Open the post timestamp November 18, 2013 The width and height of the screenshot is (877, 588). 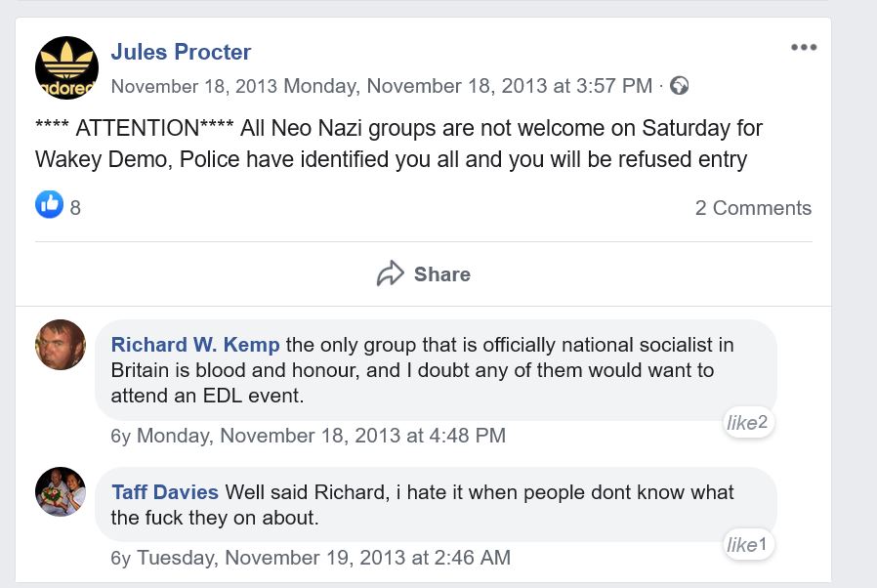coord(194,86)
